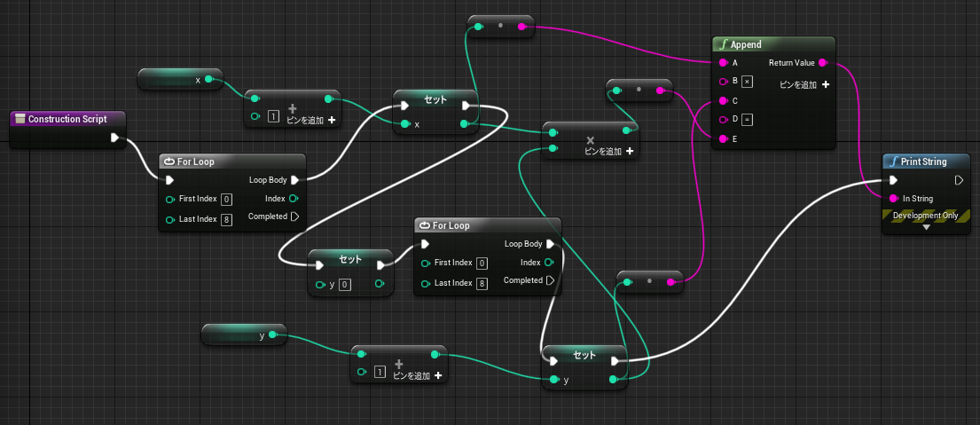This screenshot has width=980, height=425.
Task: Select the Append node title
Action: pos(746,44)
